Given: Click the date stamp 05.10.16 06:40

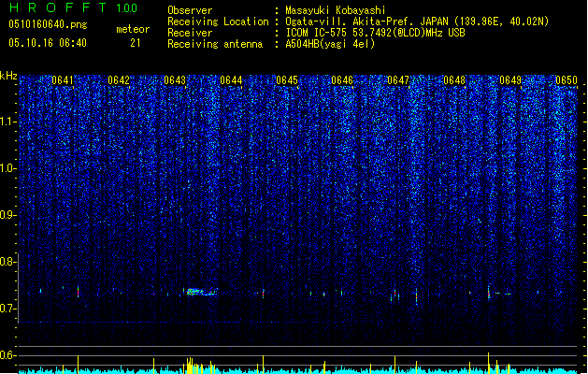Looking at the screenshot, I should [x=48, y=43].
